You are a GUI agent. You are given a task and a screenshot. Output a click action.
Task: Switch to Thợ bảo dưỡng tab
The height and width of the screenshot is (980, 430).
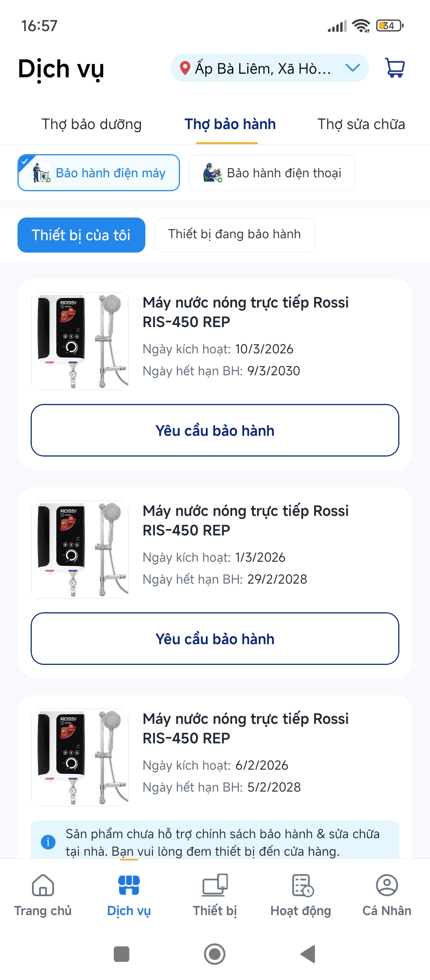click(x=92, y=124)
